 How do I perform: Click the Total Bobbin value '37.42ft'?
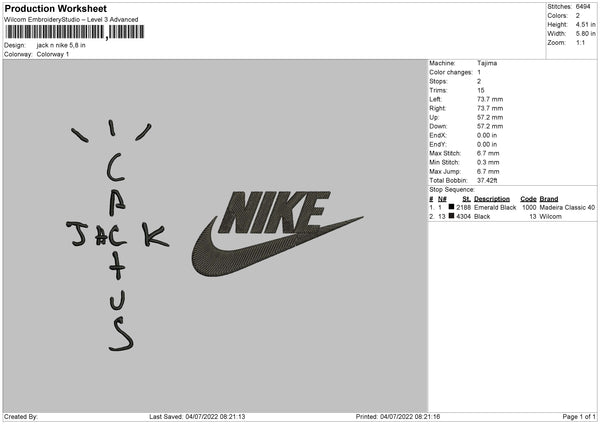487,180
